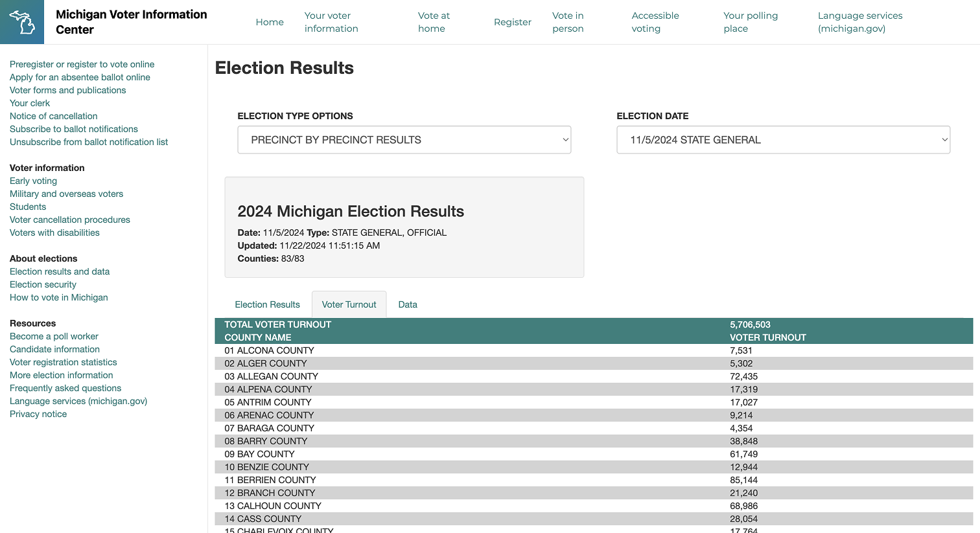Screen dimensions: 980x533
Task: Click the Michigan state logo icon
Action: [22, 22]
